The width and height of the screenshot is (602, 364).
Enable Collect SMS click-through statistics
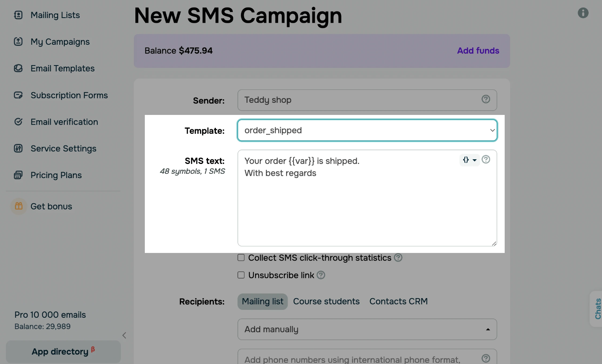click(x=241, y=257)
